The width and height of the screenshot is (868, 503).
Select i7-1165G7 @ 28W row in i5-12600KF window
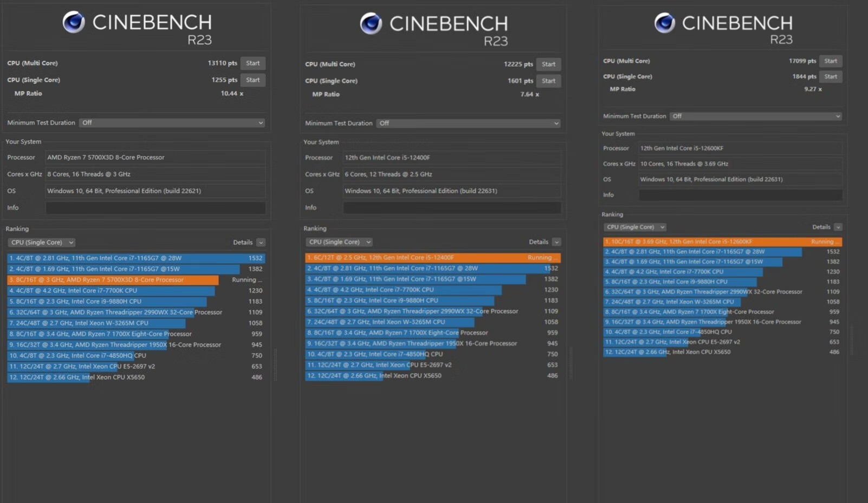(722, 252)
